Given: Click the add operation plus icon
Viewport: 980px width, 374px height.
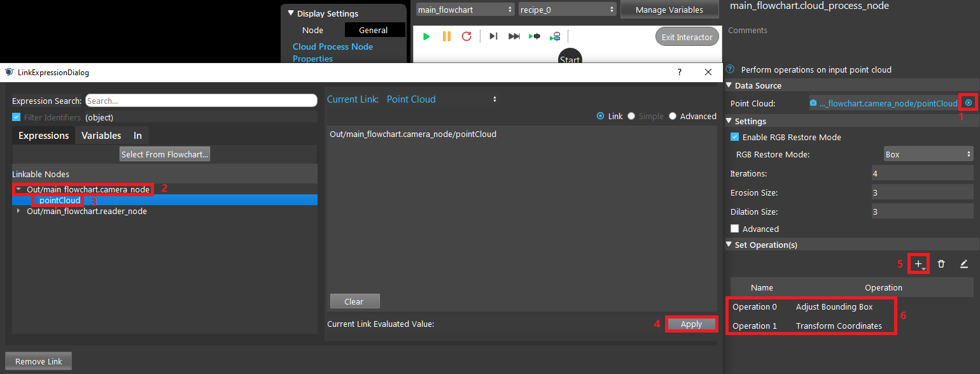Looking at the screenshot, I should 918,264.
